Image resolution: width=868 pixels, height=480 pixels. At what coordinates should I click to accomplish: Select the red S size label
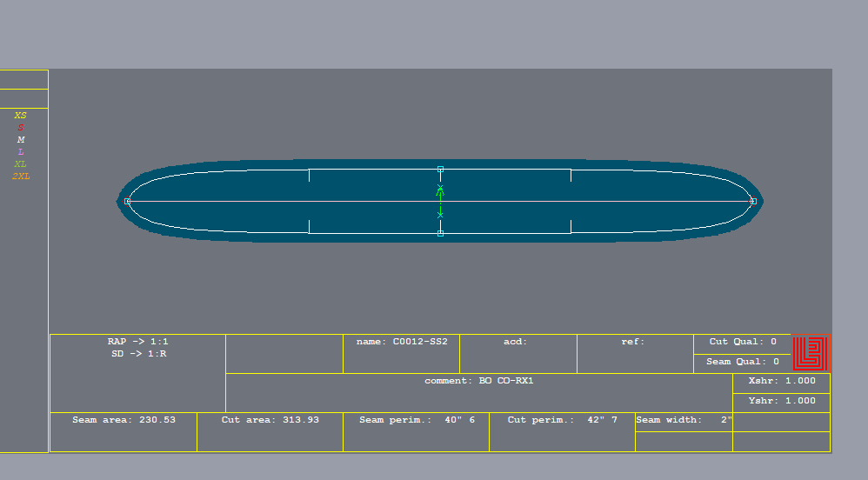(x=21, y=127)
